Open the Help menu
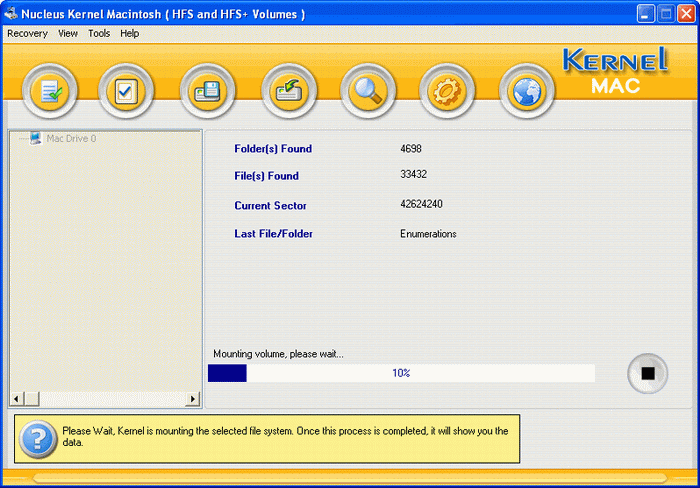 tap(129, 33)
